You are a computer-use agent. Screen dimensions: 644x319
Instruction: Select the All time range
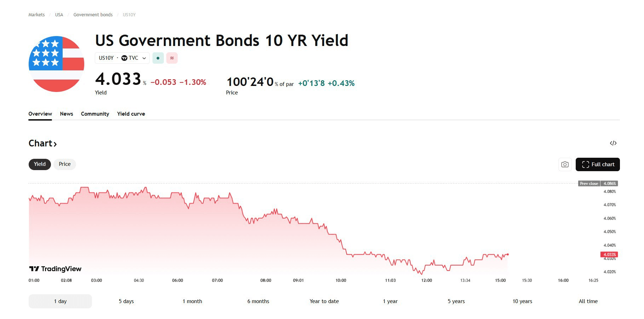click(588, 301)
